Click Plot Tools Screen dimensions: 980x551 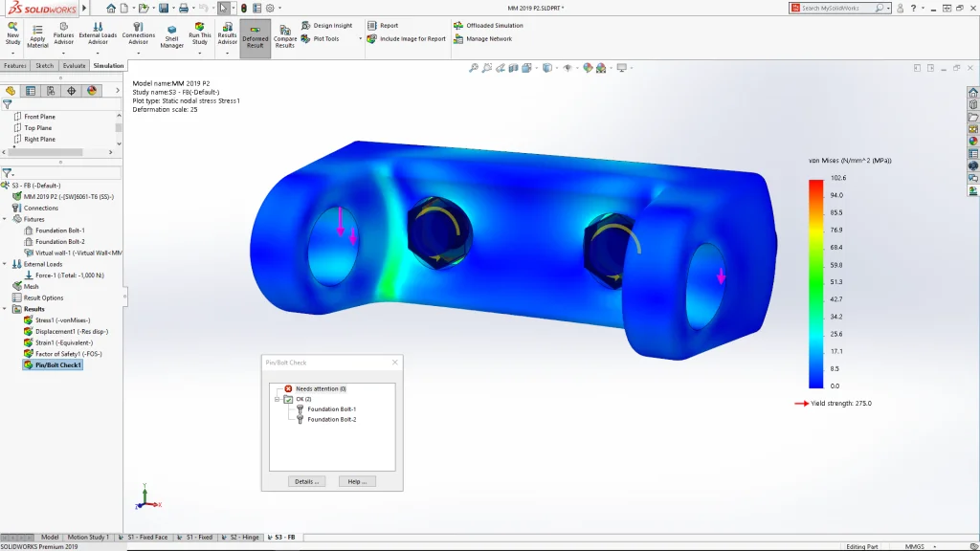pos(320,38)
